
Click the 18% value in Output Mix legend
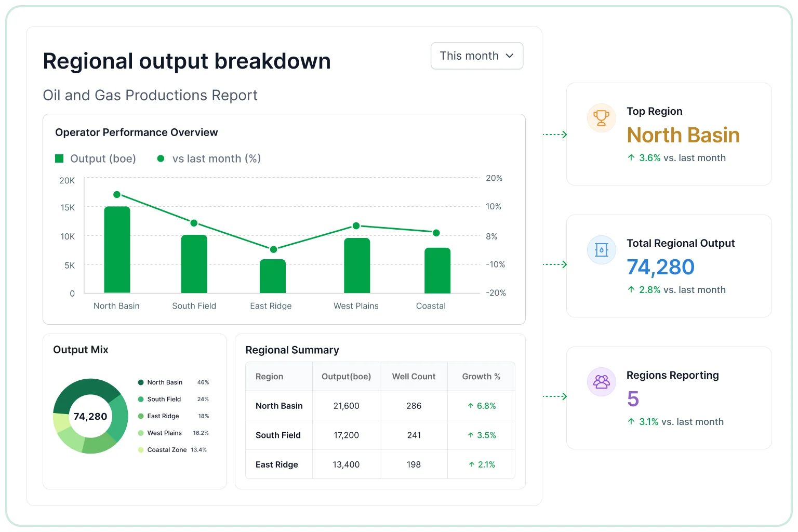(x=204, y=416)
